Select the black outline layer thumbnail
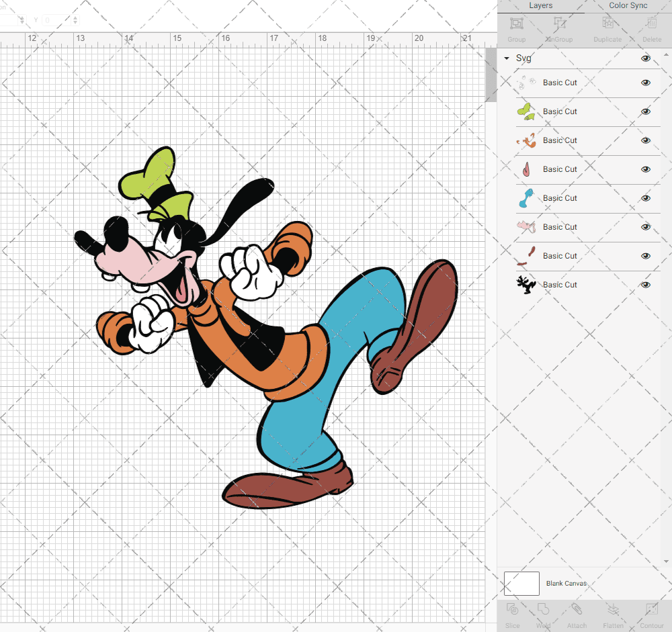Viewport: 672px width, 632px height. 526,285
